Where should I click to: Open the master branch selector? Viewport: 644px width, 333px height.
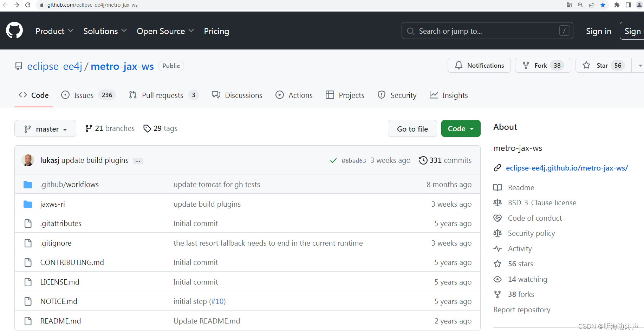click(45, 129)
